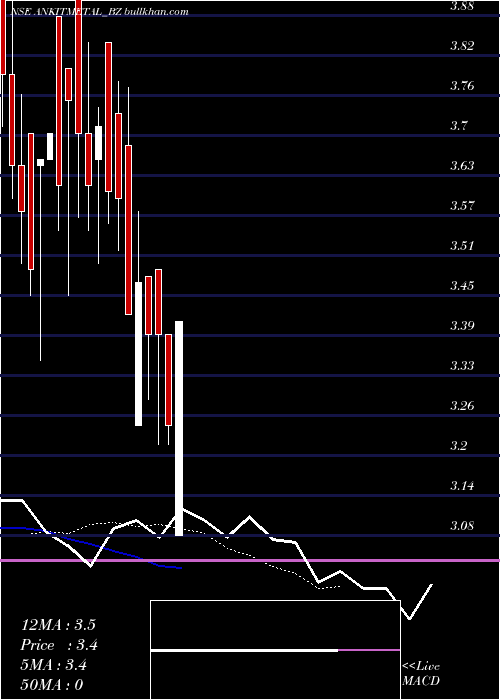Click the '5MA : 3.4' reading
Viewport: 500px width, 700px height.
click(54, 665)
